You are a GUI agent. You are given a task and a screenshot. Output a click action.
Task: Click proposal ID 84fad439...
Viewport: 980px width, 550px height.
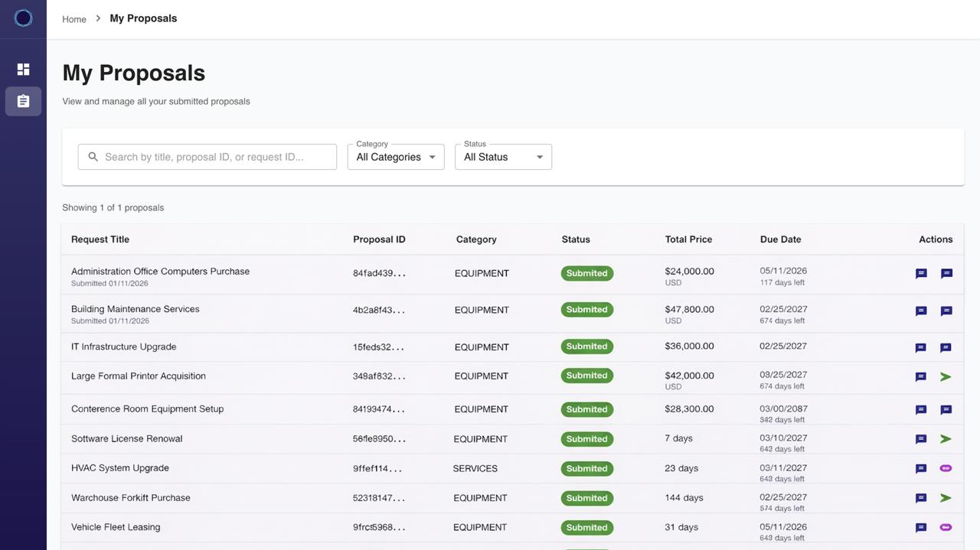tap(379, 273)
